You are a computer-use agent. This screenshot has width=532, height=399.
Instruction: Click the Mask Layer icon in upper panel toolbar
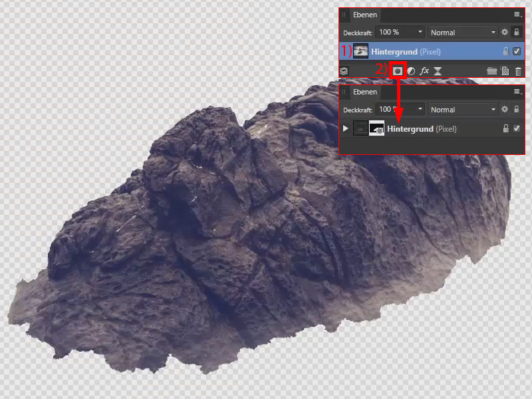coord(398,71)
